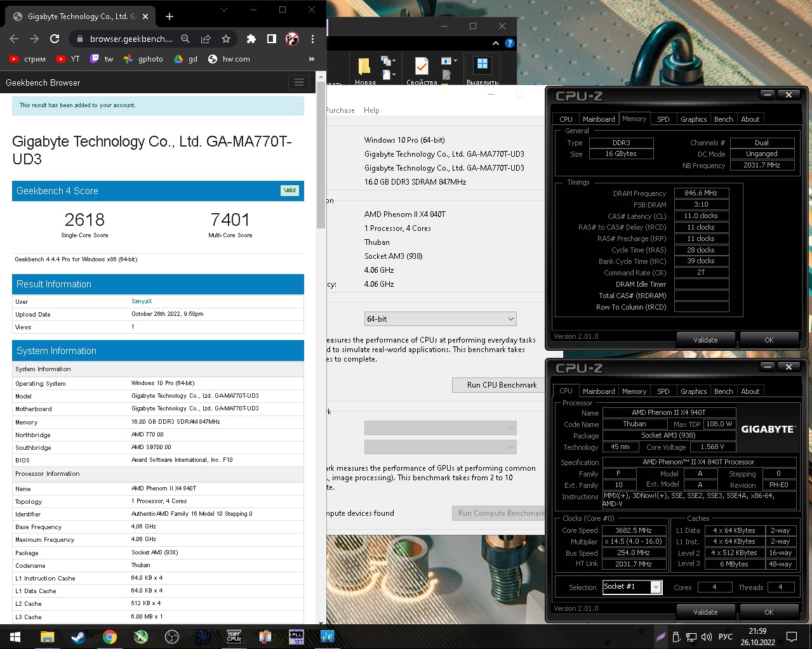The image size is (812, 649).
Task: Open the стрим bookmark
Action: coord(27,59)
